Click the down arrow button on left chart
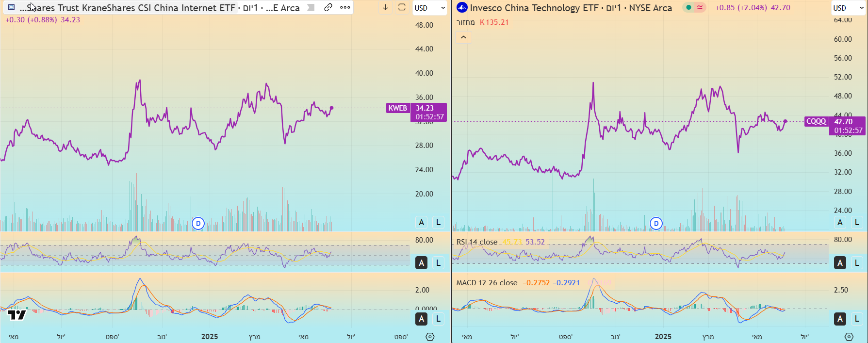This screenshot has width=868, height=343. tap(385, 7)
